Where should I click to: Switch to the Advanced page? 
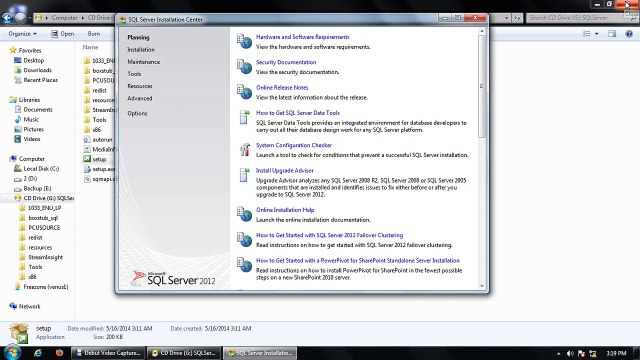point(140,98)
